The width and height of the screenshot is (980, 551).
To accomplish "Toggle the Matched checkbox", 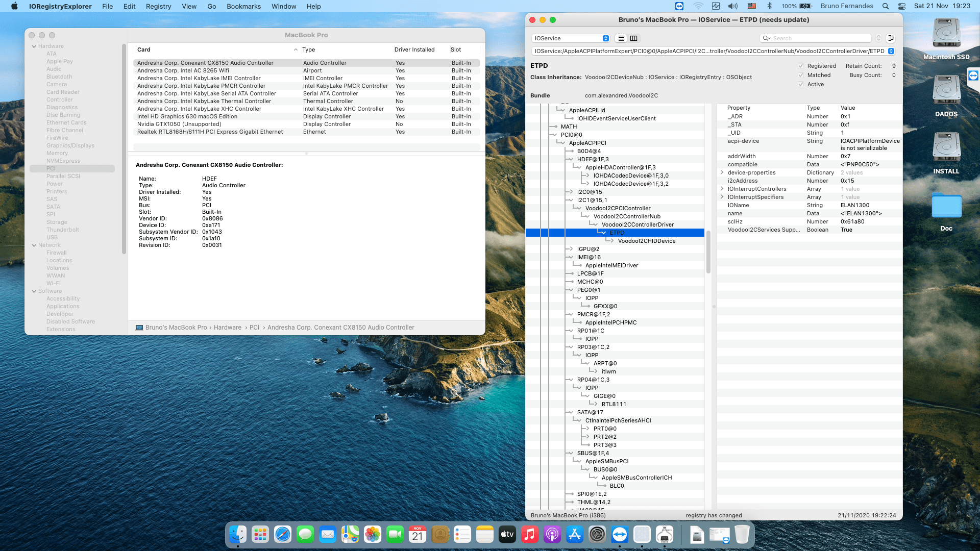I will click(801, 75).
